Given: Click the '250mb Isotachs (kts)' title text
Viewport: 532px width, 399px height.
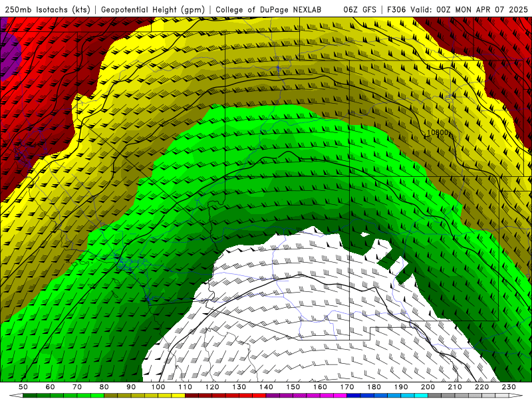Looking at the screenshot, I should 47,9.
